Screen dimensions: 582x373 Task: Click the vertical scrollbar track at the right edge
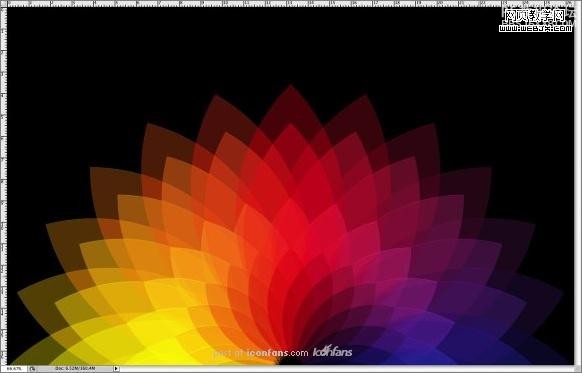(578, 186)
